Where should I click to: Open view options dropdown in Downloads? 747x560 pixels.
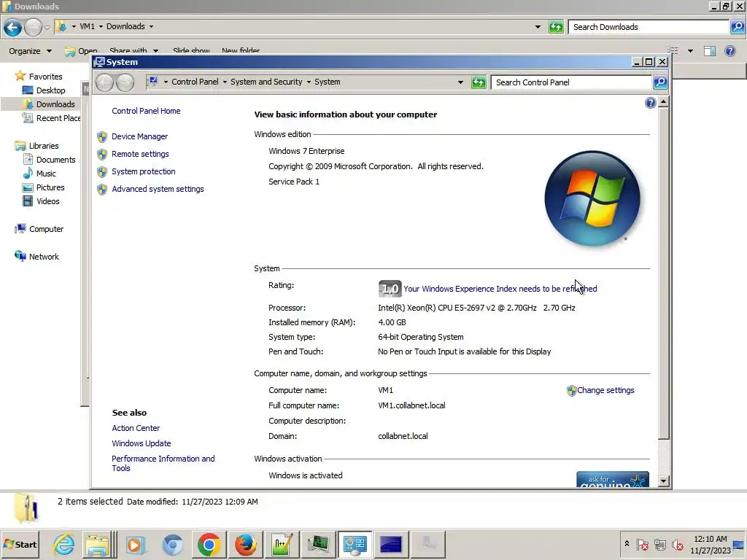pos(690,51)
